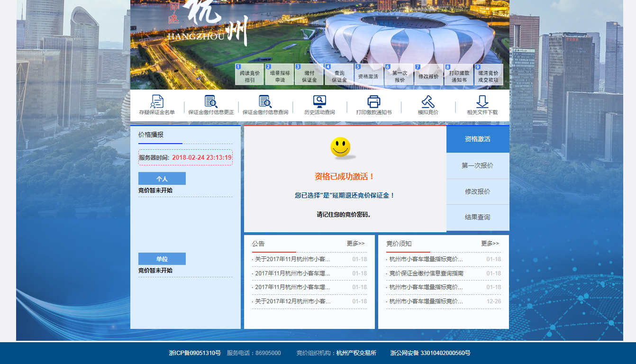
Task: Open the 结果查询 side tab
Action: click(x=478, y=218)
